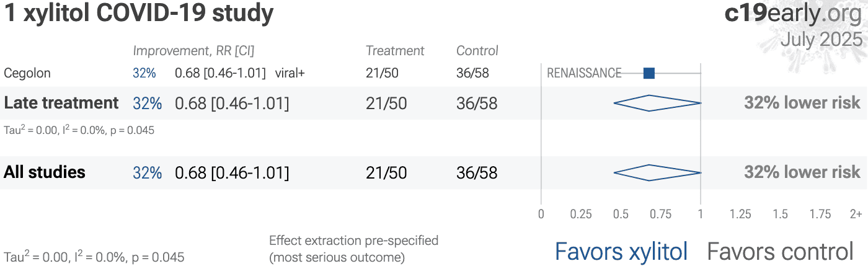Click the blue square RENAISSANCE marker

pyautogui.click(x=649, y=73)
